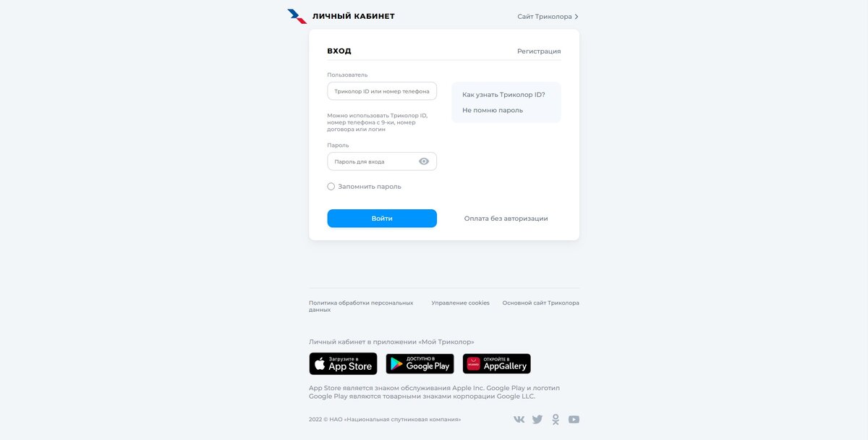Open the Odnoklassniki social icon
Screen dimensions: 868x440
(x=556, y=419)
